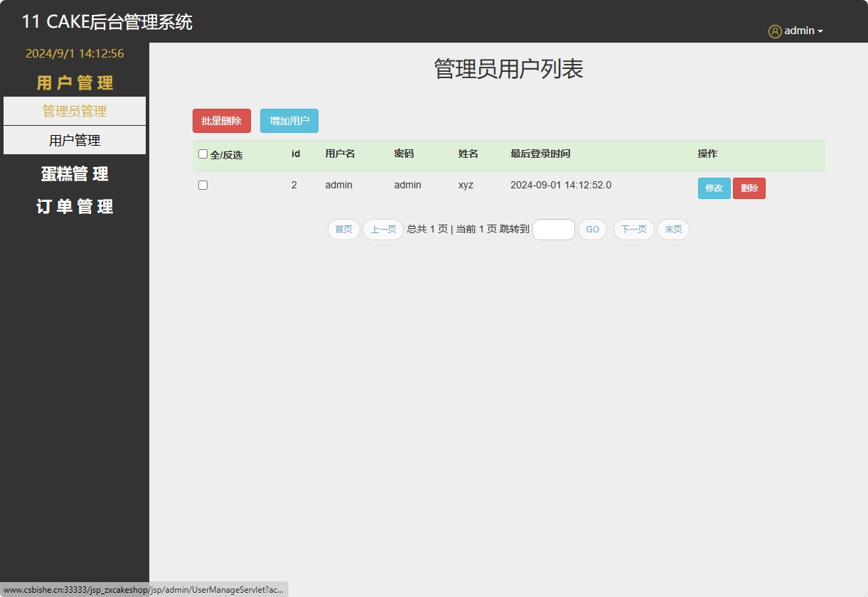Select 管理员管理 in the sidebar
This screenshot has width=868, height=597.
tap(75, 111)
